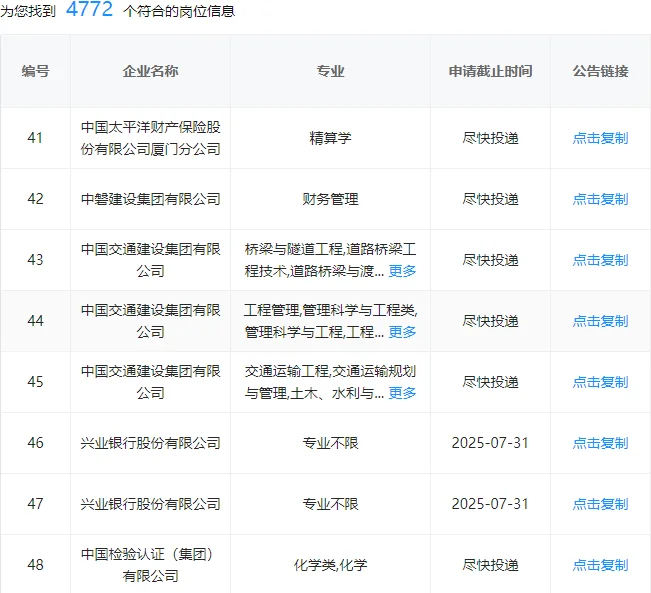This screenshot has width=651, height=593.
Task: Click 中国交通建设集团有限公司 in row 45
Action: [x=150, y=382]
